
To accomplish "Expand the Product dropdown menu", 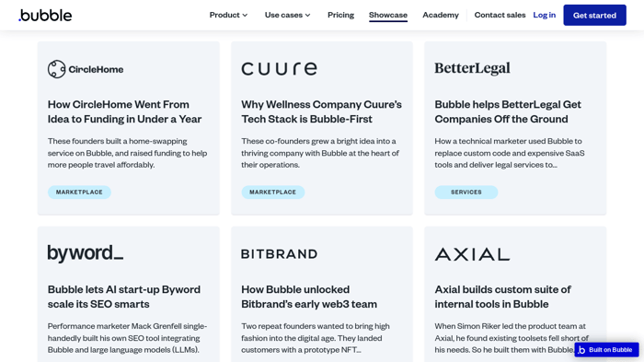I will [228, 16].
